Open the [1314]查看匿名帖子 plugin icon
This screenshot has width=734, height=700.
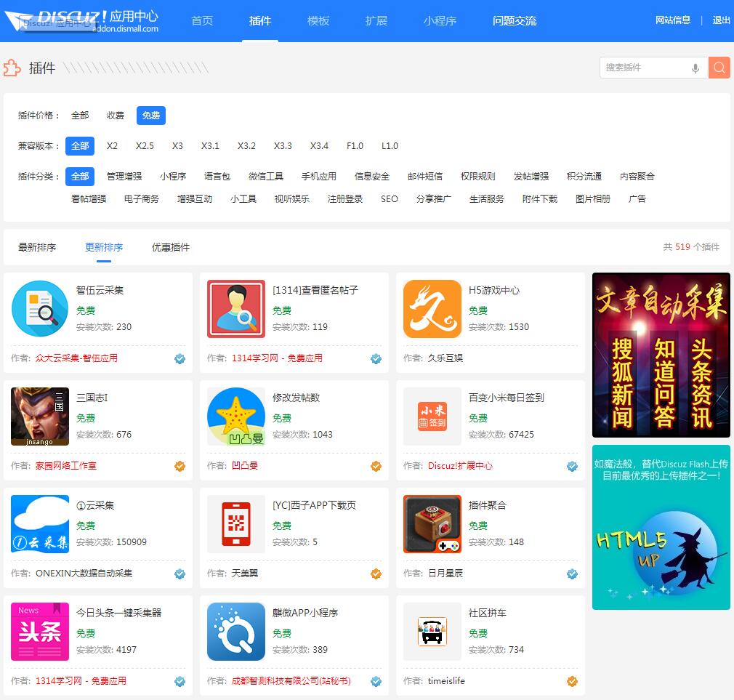[236, 308]
